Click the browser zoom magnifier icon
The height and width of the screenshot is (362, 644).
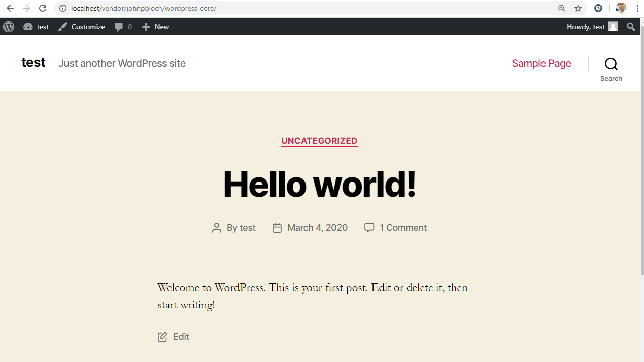[562, 8]
